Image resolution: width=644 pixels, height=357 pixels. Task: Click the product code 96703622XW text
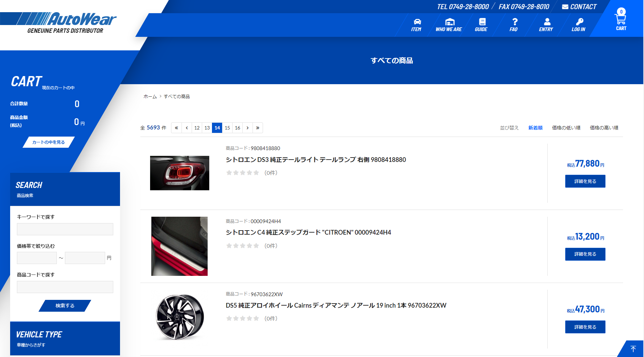click(267, 294)
